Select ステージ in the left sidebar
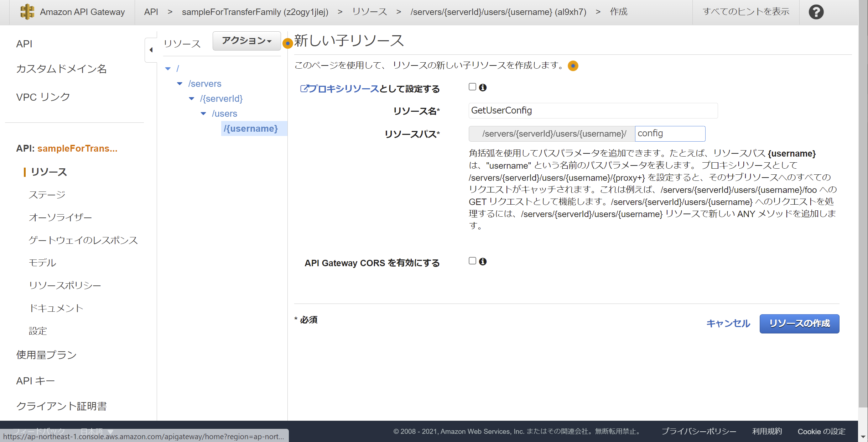 pos(47,194)
